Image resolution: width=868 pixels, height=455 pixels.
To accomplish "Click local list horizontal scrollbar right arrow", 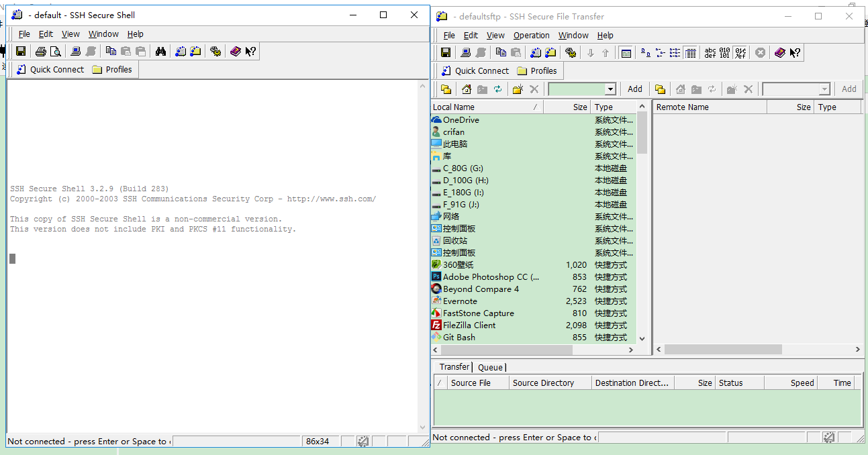I will point(630,350).
